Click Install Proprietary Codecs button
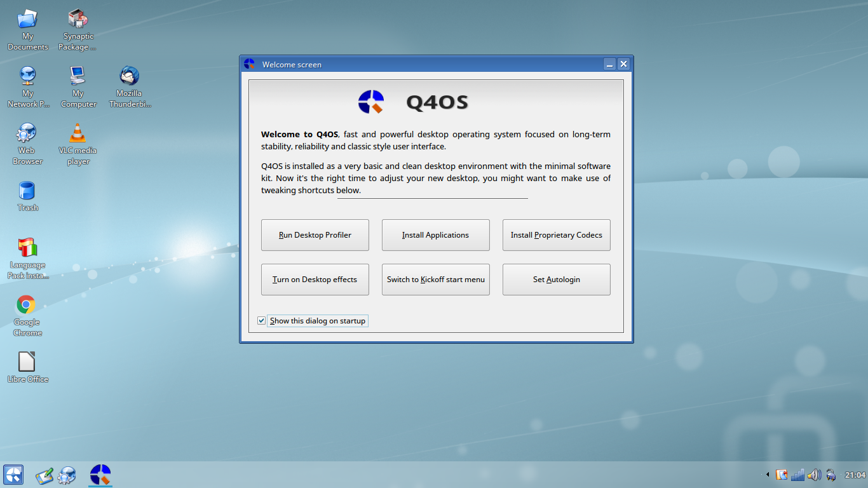This screenshot has width=868, height=488. (557, 235)
